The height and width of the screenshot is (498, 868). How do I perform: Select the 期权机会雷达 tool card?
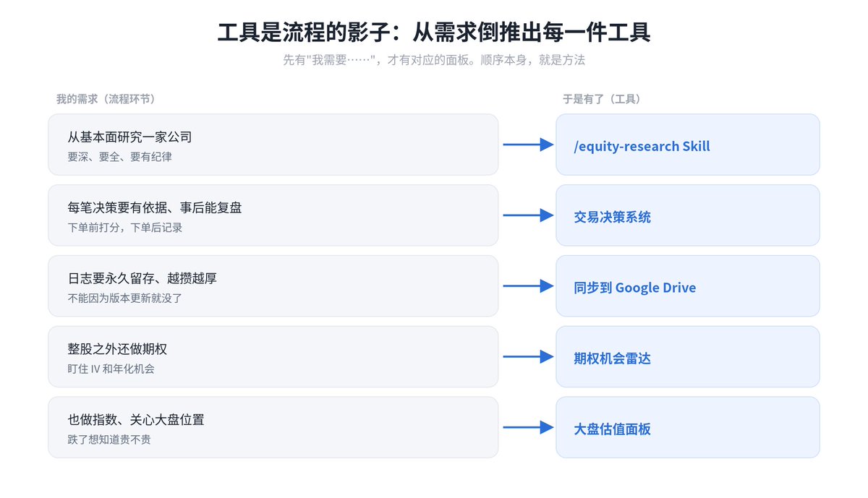coord(688,356)
